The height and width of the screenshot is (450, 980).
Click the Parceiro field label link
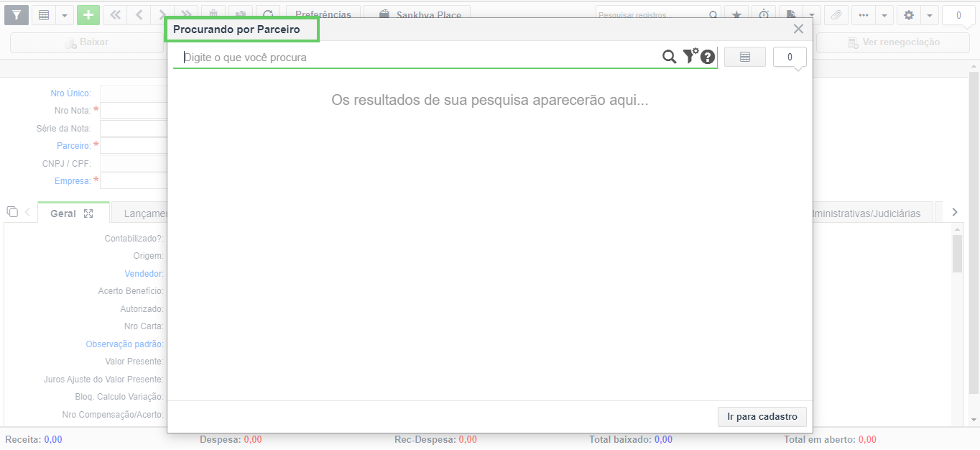(x=74, y=146)
